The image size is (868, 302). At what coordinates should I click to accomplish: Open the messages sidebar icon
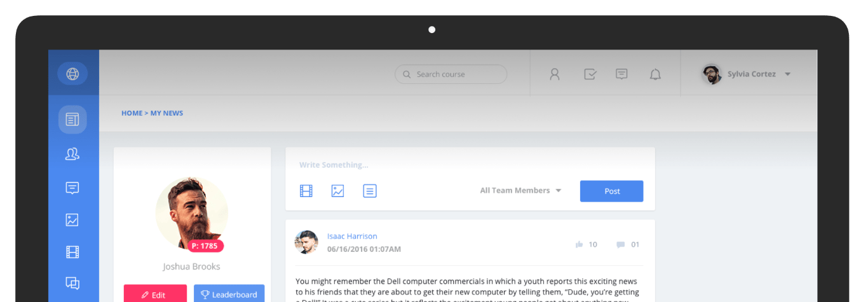click(x=72, y=188)
